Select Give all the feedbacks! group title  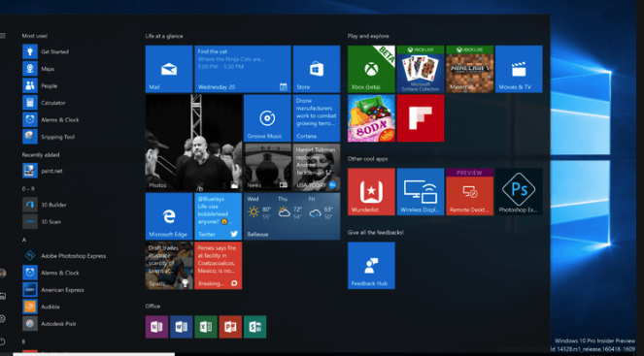coord(375,232)
